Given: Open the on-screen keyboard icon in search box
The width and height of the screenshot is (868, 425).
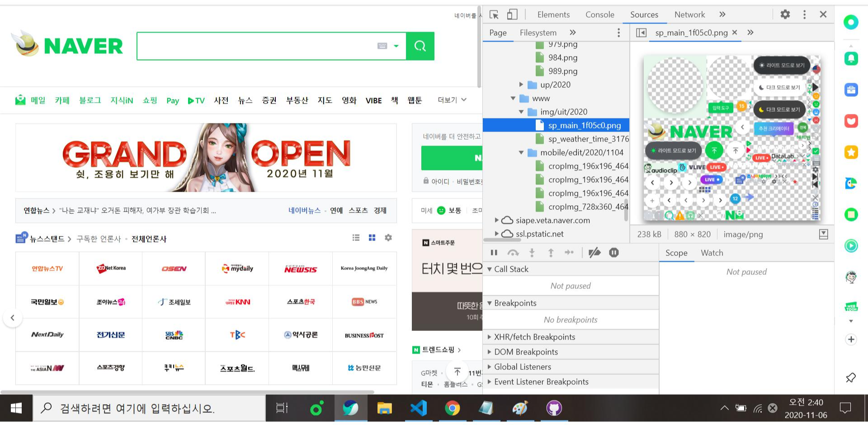Looking at the screenshot, I should tap(382, 46).
